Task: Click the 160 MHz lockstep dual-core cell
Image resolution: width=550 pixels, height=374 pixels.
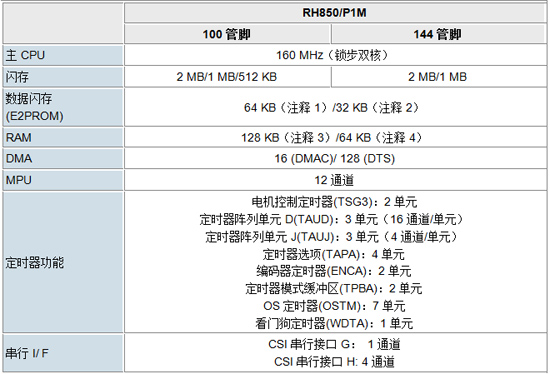Action: [335, 55]
